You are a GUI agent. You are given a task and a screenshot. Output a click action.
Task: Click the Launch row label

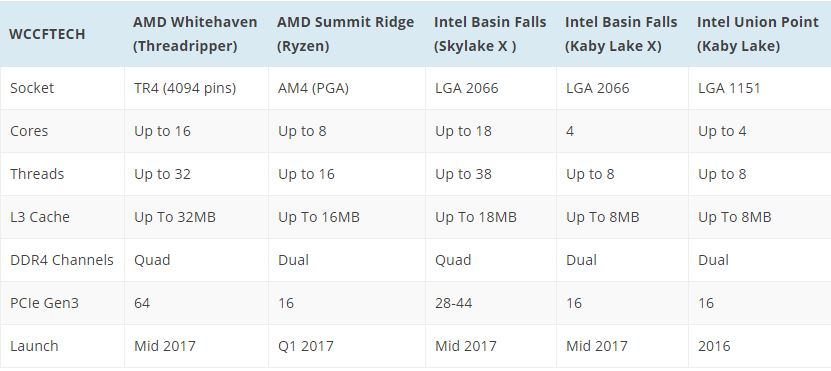[34, 346]
